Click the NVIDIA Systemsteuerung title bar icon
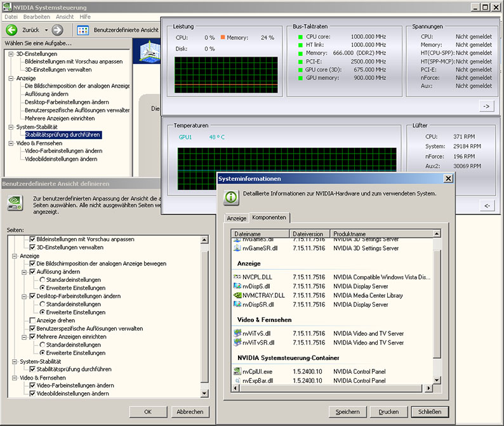This screenshot has height=426, width=504. tap(7, 7)
